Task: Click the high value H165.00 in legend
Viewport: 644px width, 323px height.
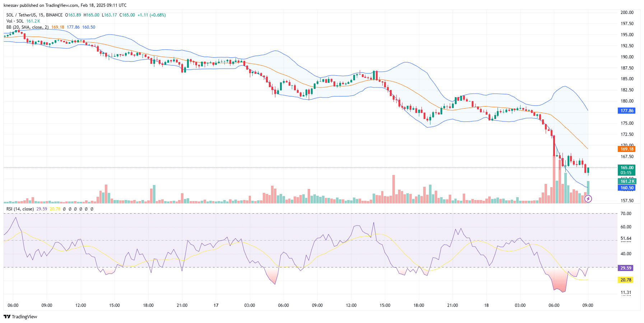Action: coord(92,15)
